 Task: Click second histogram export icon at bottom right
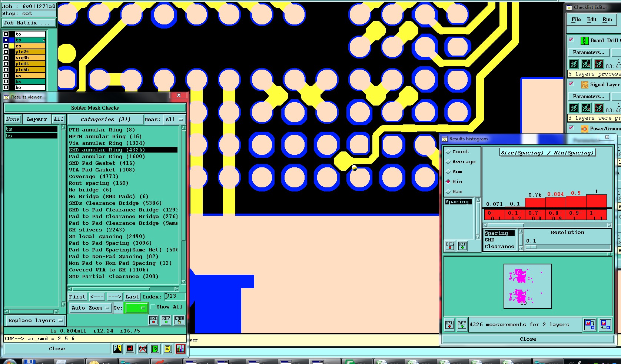pos(605,325)
